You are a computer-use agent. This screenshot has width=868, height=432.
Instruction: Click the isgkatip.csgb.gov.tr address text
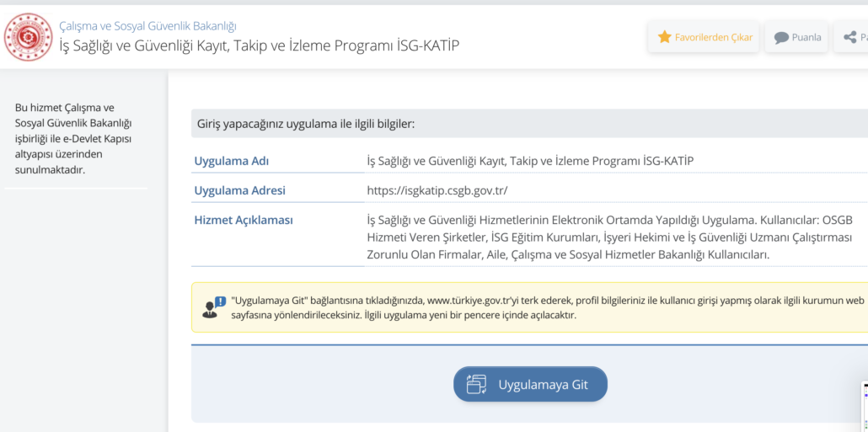(x=437, y=190)
